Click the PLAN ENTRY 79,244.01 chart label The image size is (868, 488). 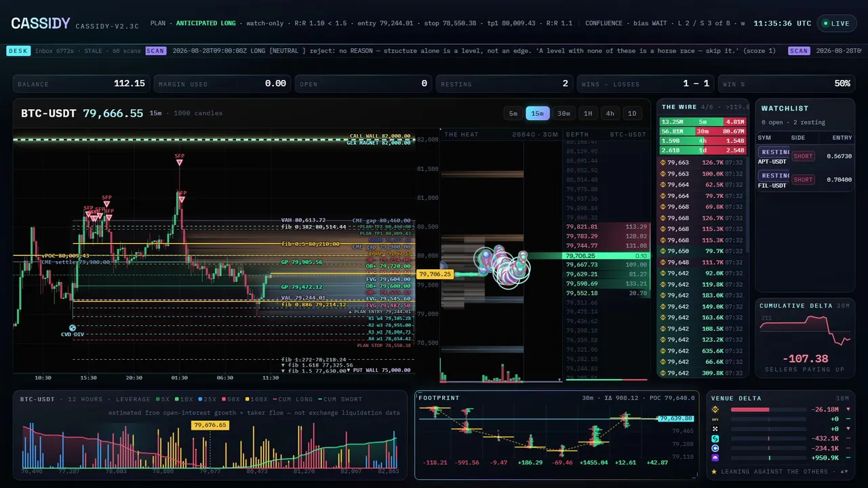(380, 311)
